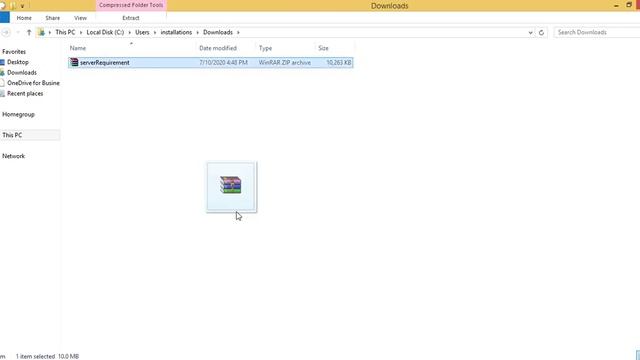Click the Recent places sidebar icon
The image size is (640, 360).
(x=2, y=93)
